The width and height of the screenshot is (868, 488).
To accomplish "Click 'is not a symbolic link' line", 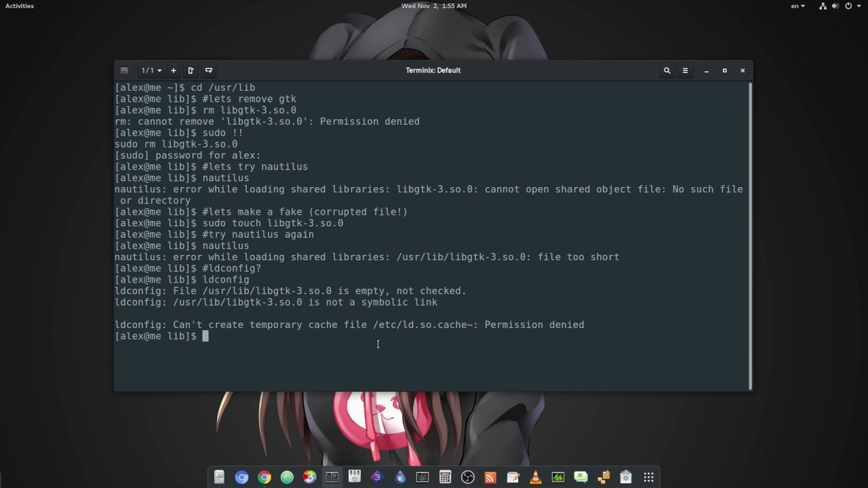I will pyautogui.click(x=276, y=302).
